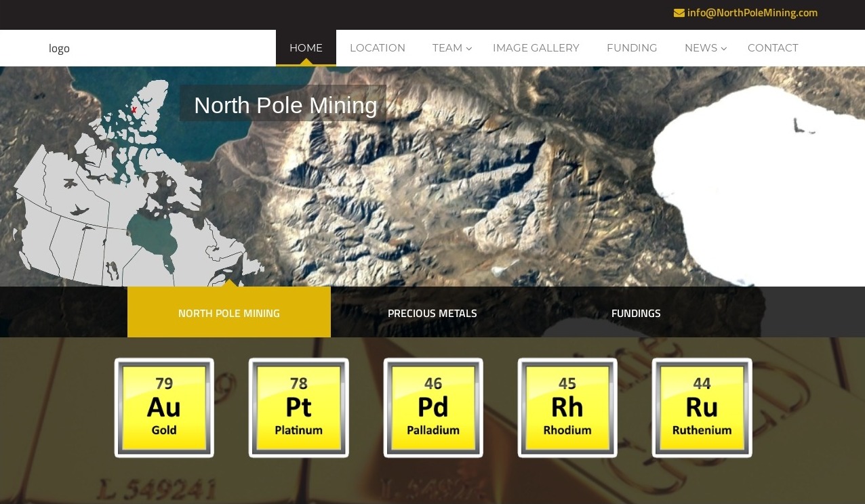The height and width of the screenshot is (504, 865).
Task: Select the North Pole Mining tab
Action: (x=229, y=313)
